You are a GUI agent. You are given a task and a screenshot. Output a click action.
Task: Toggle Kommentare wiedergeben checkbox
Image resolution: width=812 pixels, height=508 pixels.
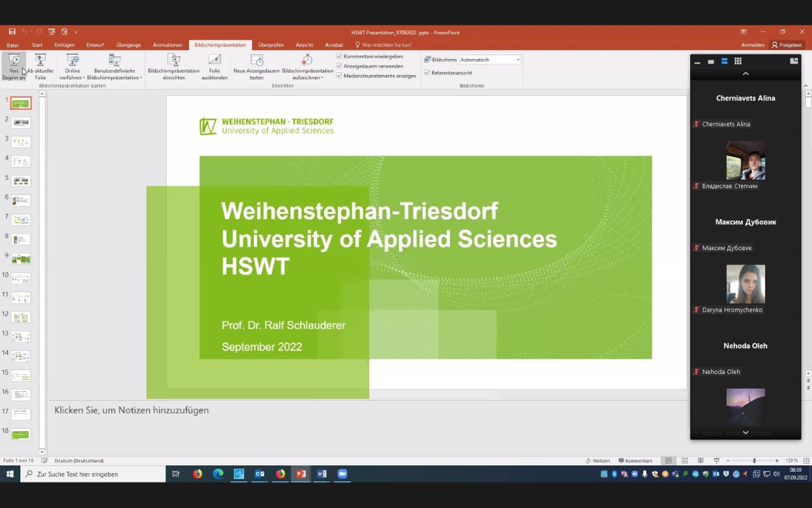[x=339, y=57]
